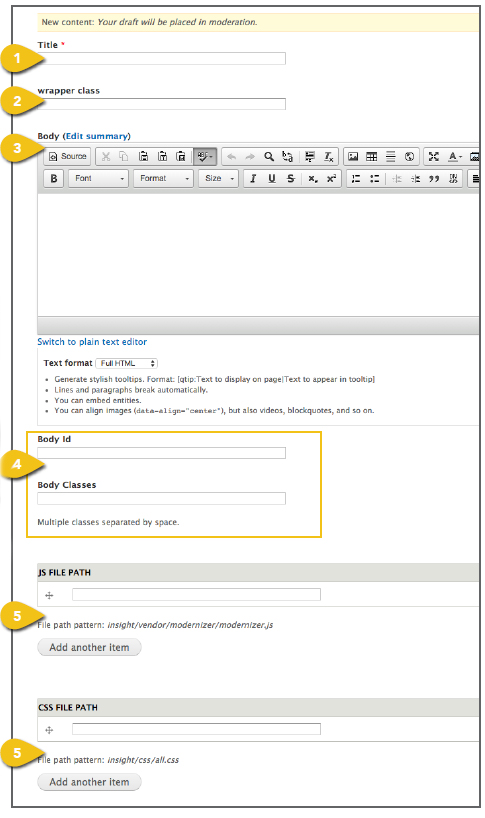Add another item under JS FILE PATH

(x=89, y=647)
